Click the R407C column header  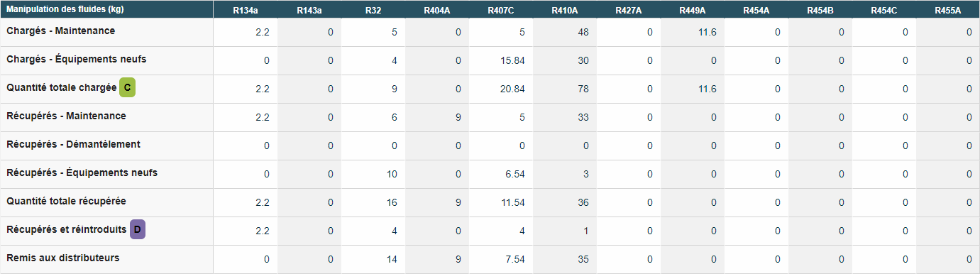click(501, 11)
